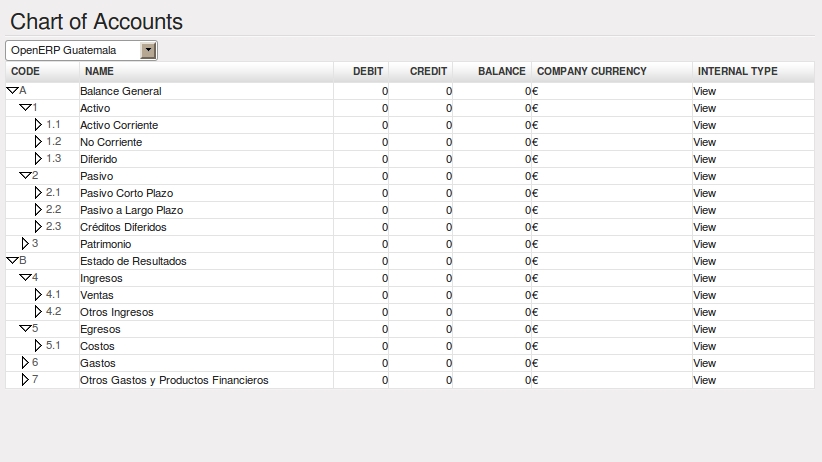The width and height of the screenshot is (822, 462).
Task: Sort by the BALANCE column header
Action: click(501, 71)
